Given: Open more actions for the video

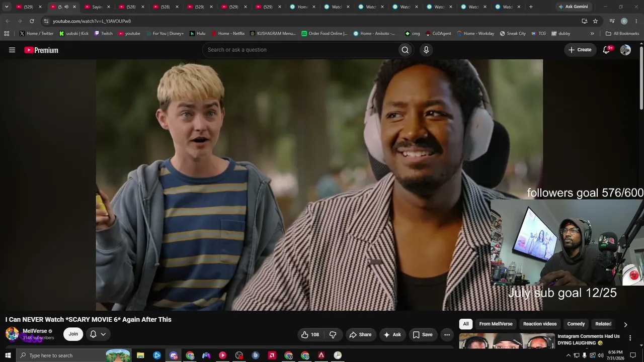Looking at the screenshot, I should coord(447,334).
